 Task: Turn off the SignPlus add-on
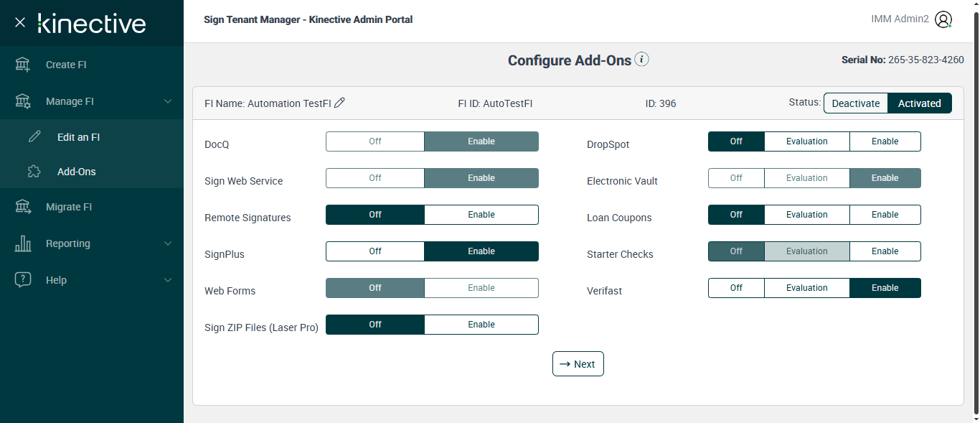375,251
